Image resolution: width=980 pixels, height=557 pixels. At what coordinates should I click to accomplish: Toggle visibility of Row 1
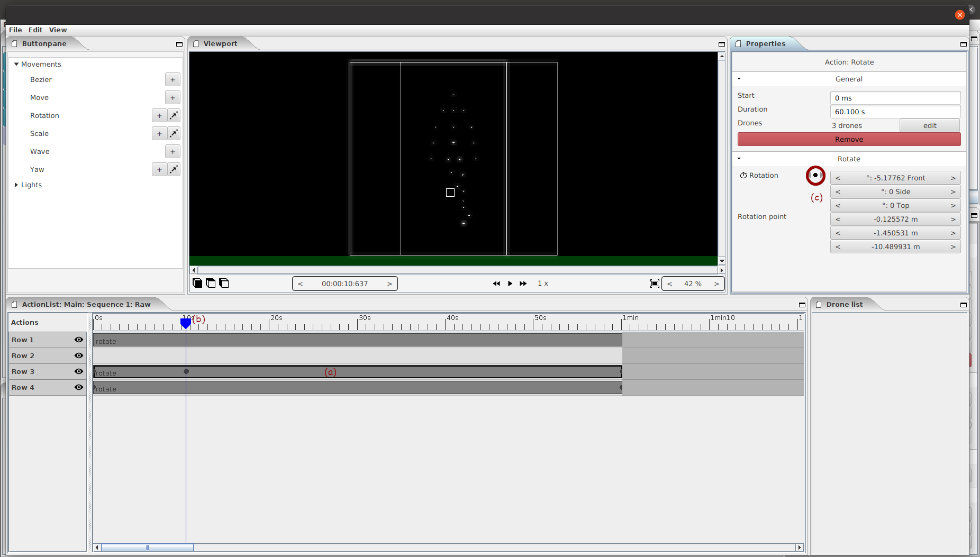coord(79,340)
